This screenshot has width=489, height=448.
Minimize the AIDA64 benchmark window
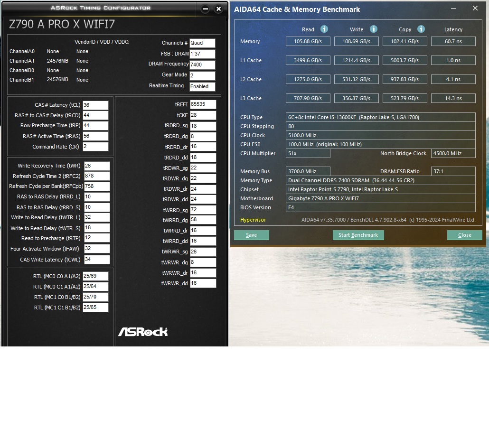(453, 9)
